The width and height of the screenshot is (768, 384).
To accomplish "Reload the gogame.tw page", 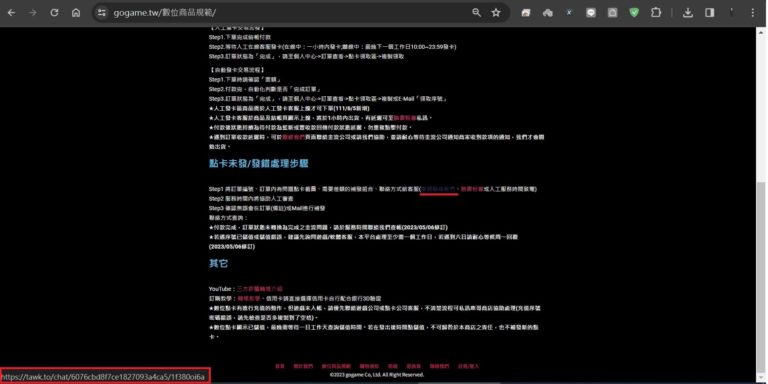I will [x=54, y=13].
